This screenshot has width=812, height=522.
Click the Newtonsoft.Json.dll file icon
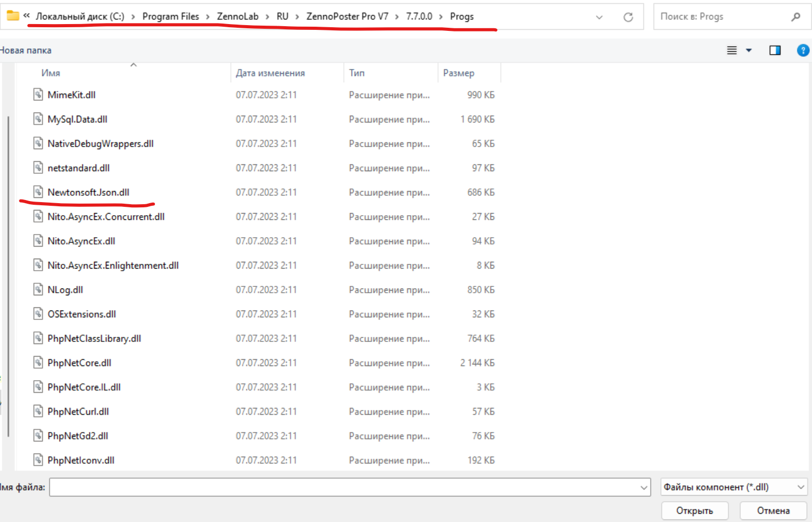[x=38, y=192]
